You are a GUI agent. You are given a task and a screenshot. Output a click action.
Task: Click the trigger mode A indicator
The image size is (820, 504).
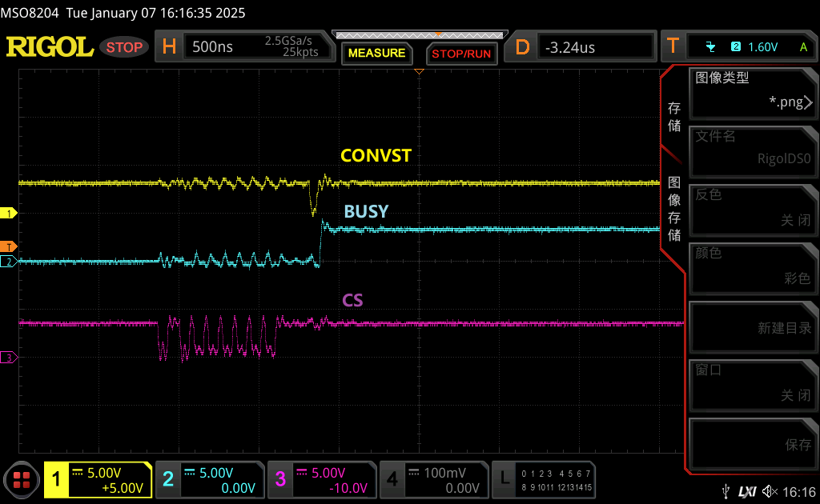click(804, 47)
